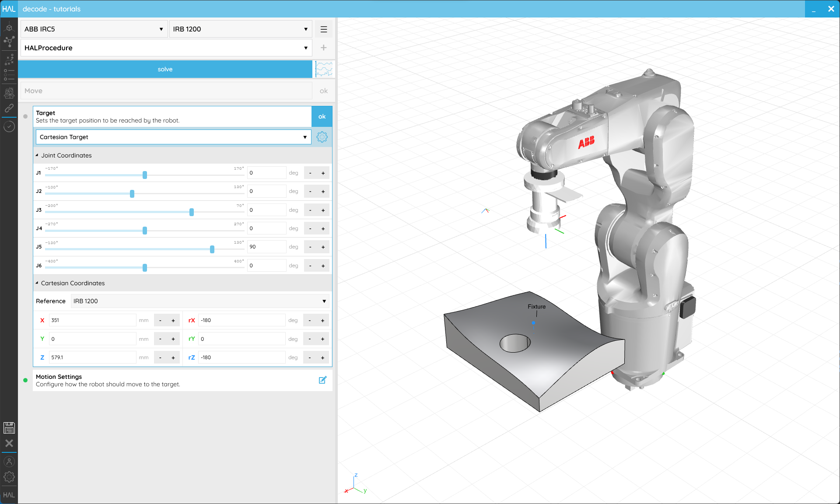This screenshot has height=504, width=840.
Task: Increase J2 with plus button
Action: point(323,192)
